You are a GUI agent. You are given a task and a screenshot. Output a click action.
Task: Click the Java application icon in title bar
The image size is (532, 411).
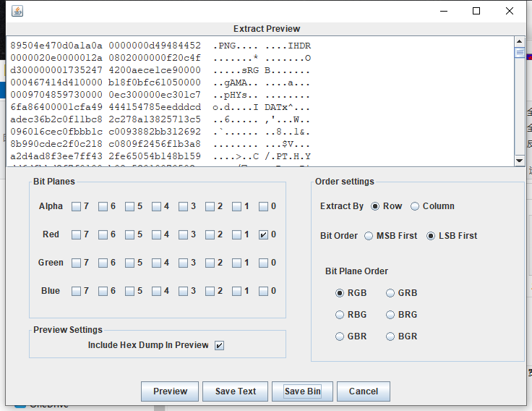click(17, 11)
